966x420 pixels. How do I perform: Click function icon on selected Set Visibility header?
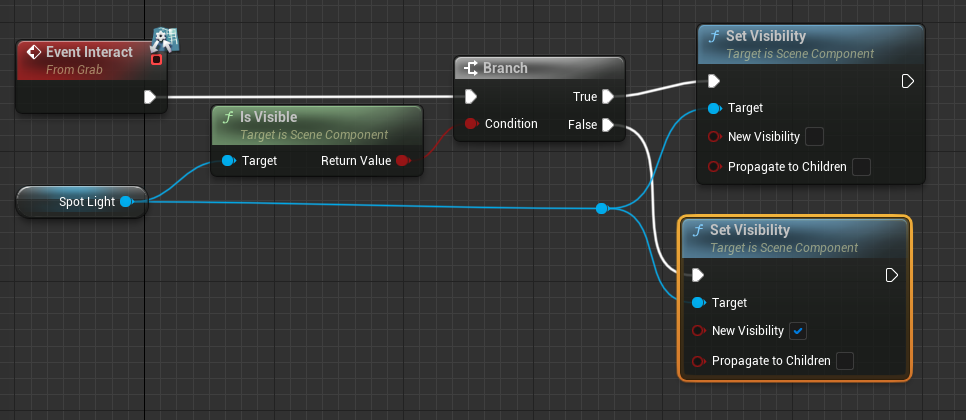tap(698, 230)
